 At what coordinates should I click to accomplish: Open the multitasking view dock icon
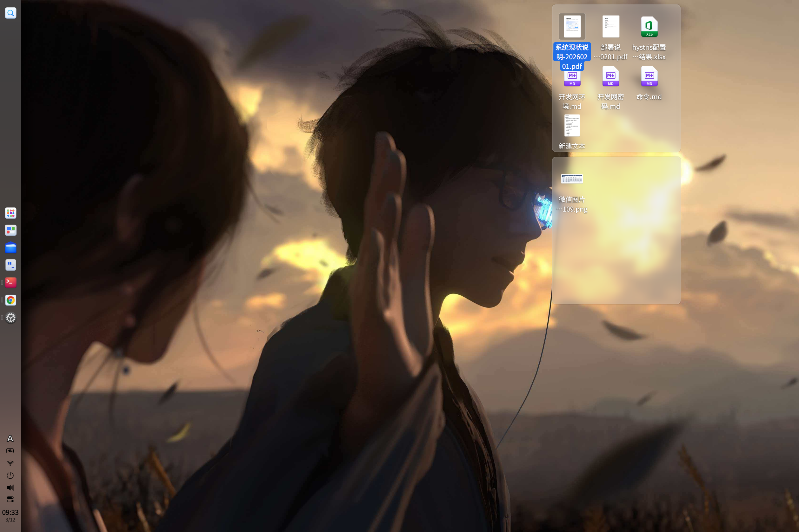point(10,230)
